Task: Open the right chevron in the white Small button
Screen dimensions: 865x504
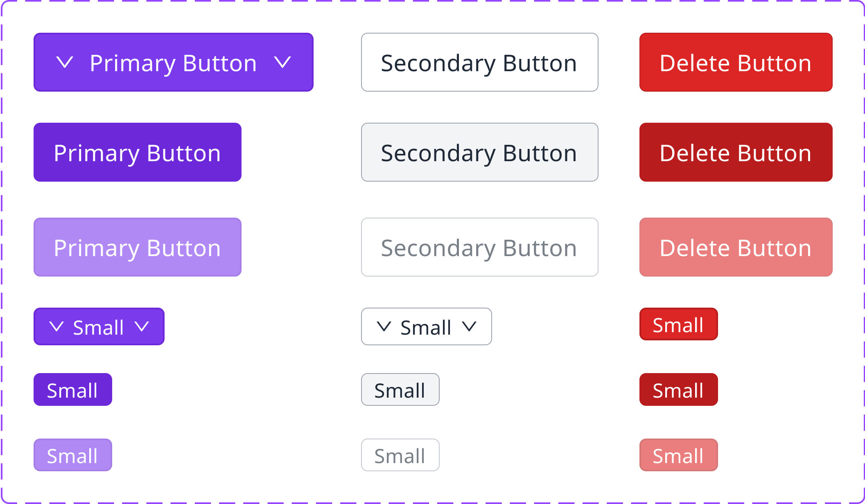Action: [470, 326]
